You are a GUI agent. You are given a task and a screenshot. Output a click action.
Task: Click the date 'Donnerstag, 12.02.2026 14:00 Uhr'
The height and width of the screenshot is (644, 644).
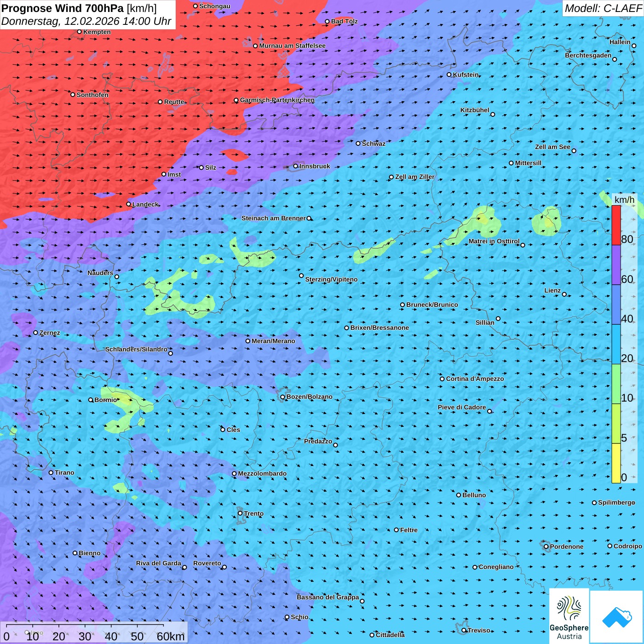(x=86, y=21)
